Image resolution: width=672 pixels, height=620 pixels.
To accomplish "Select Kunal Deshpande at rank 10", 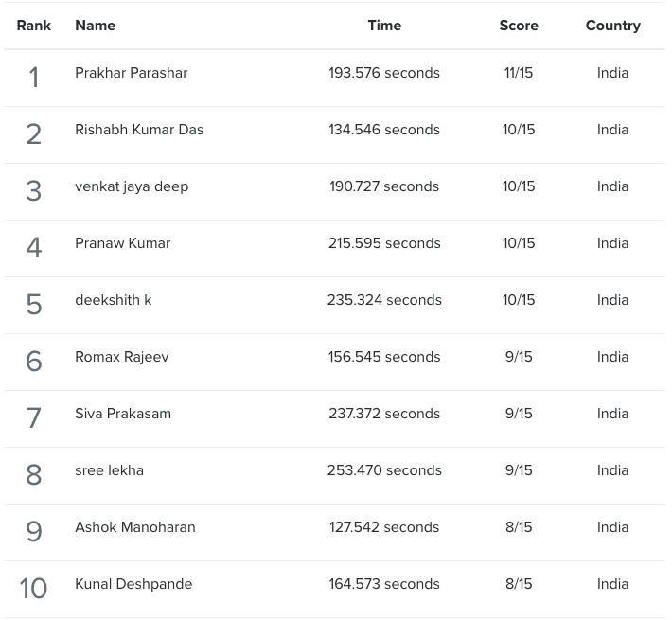I will pyautogui.click(x=133, y=584).
